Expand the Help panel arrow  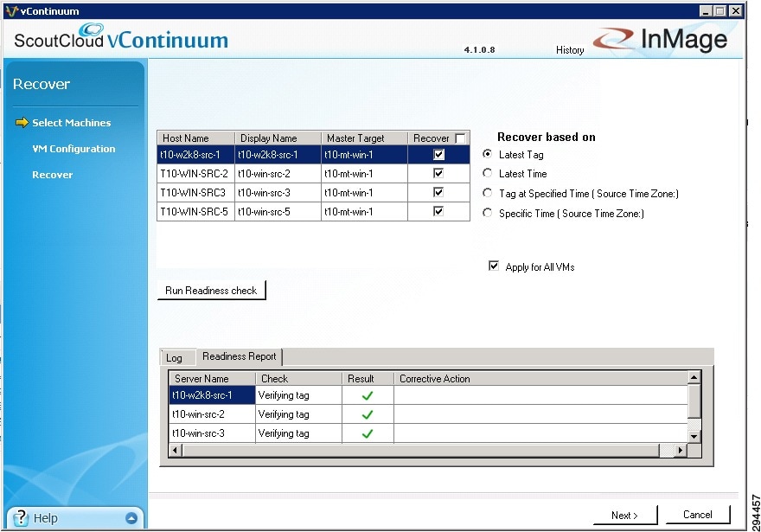(131, 518)
